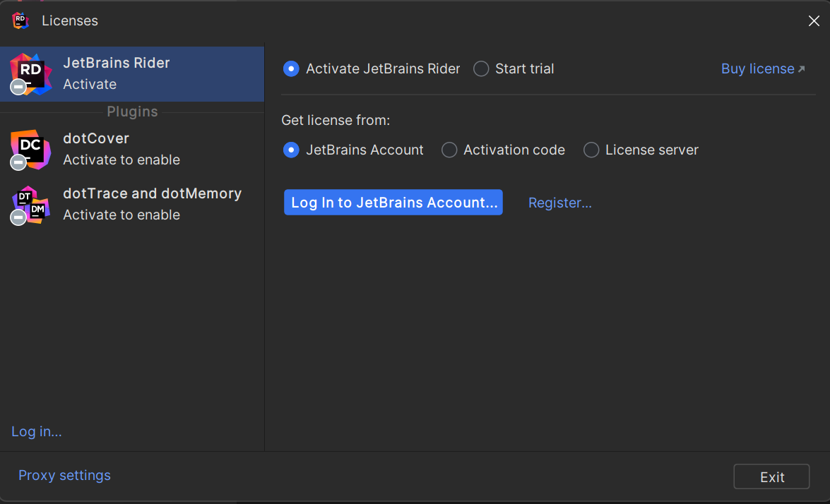Screen dimensions: 830x504
Task: Open the Register link
Action: (x=560, y=203)
